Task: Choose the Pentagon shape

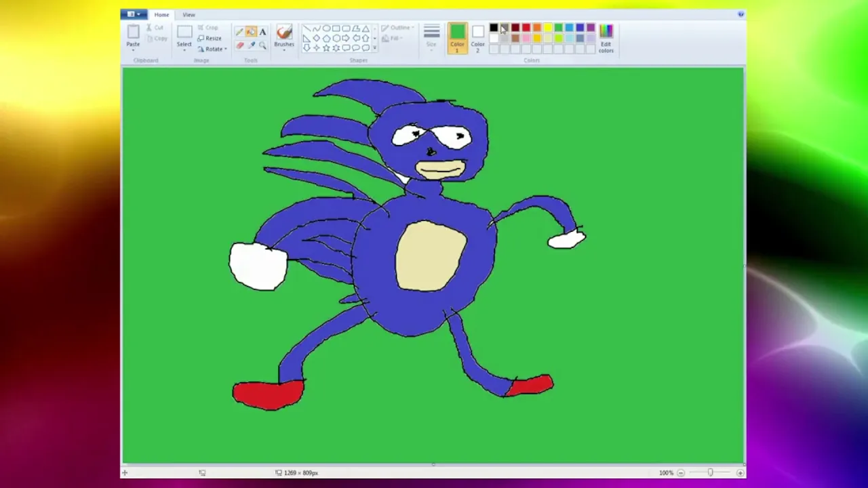Action: point(326,38)
